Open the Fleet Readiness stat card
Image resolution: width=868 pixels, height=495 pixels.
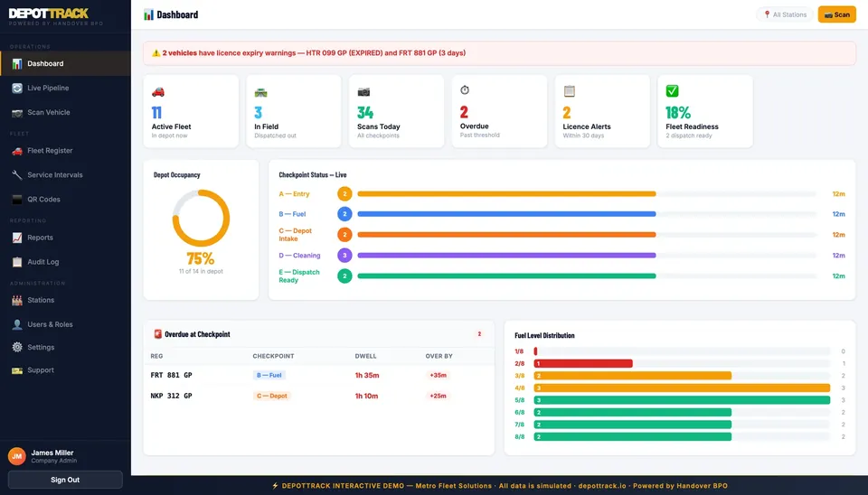705,112
